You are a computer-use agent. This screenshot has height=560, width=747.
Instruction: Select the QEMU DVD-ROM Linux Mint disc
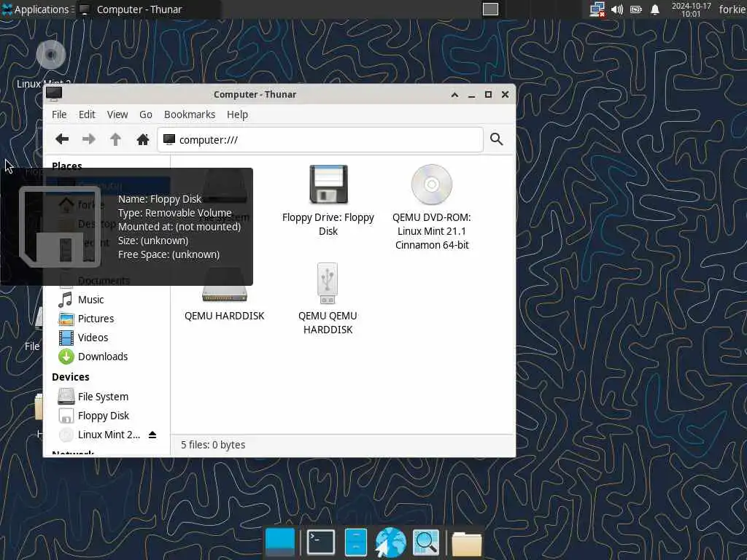pos(432,207)
